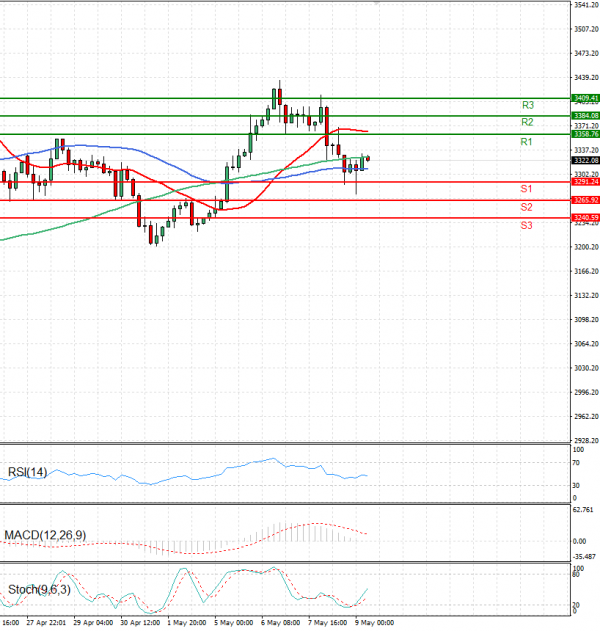Click the R2 resistance level label
600x631 pixels.
(528, 122)
